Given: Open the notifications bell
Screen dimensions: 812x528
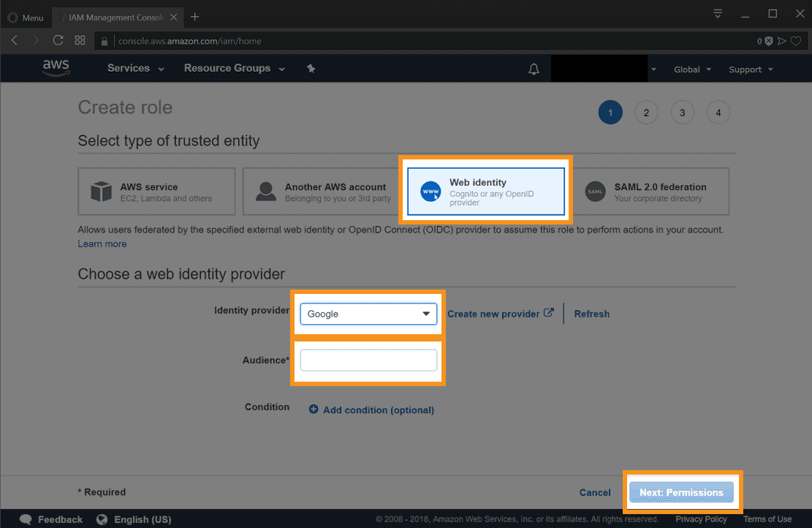Looking at the screenshot, I should pos(534,69).
